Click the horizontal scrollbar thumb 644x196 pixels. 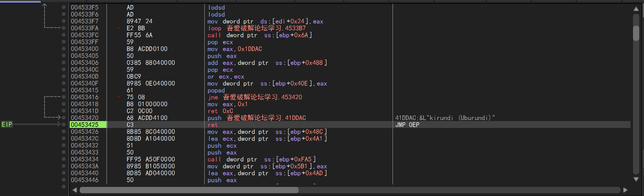pos(189,190)
